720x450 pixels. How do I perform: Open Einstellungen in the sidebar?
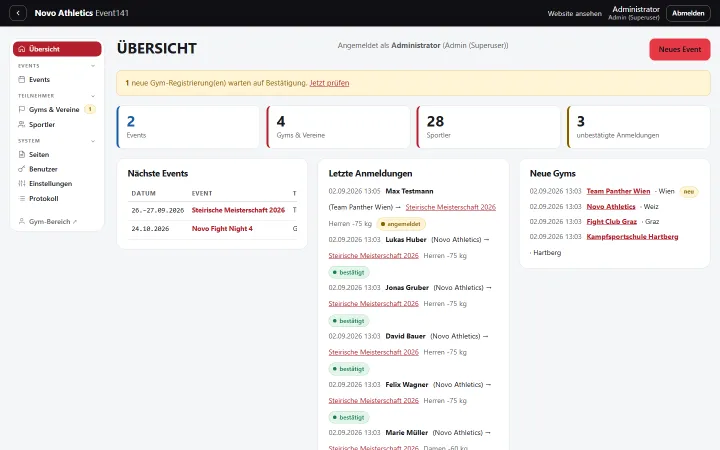(x=57, y=184)
